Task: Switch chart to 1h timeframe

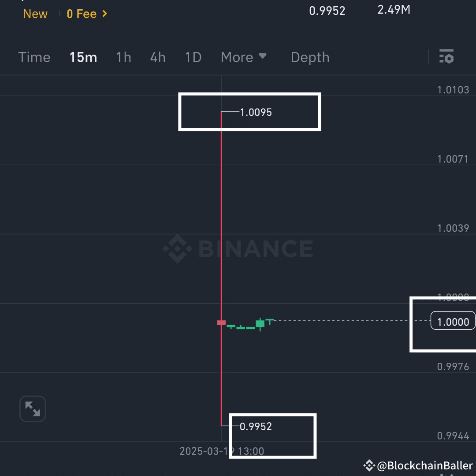Action: point(123,57)
